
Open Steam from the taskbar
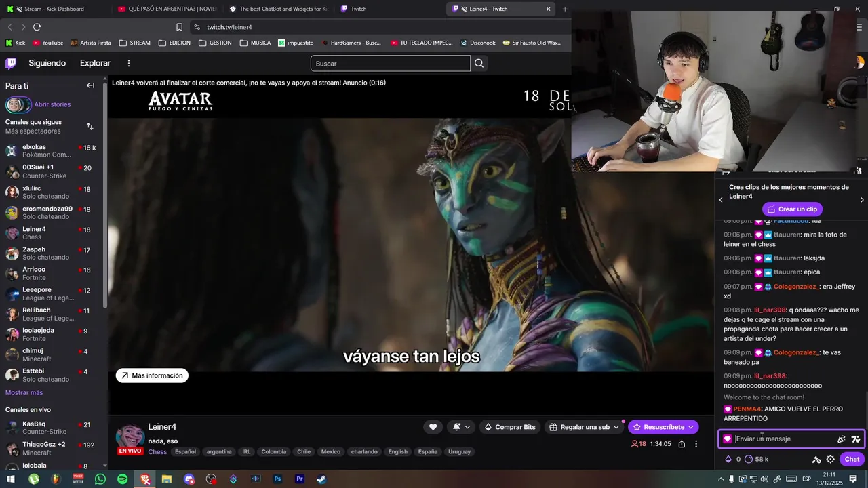[321, 479]
